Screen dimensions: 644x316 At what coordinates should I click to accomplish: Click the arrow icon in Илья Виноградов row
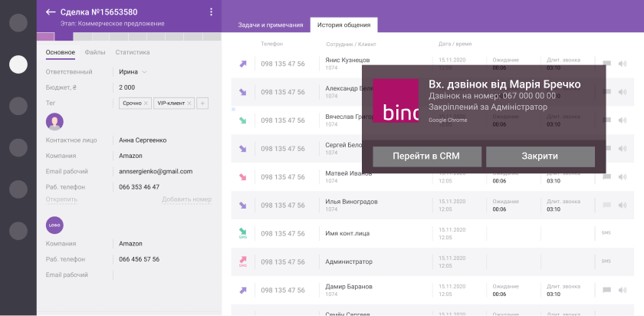pyautogui.click(x=243, y=206)
